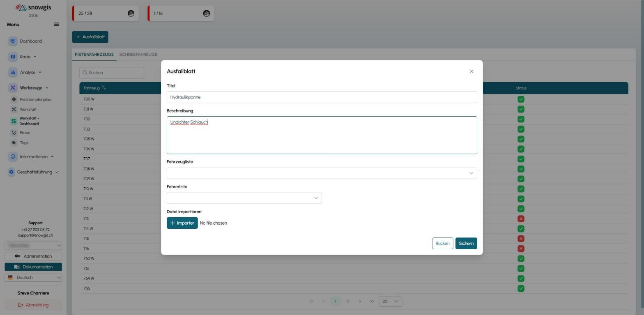Open Tags in sidebar
644x315 pixels.
coord(24,143)
